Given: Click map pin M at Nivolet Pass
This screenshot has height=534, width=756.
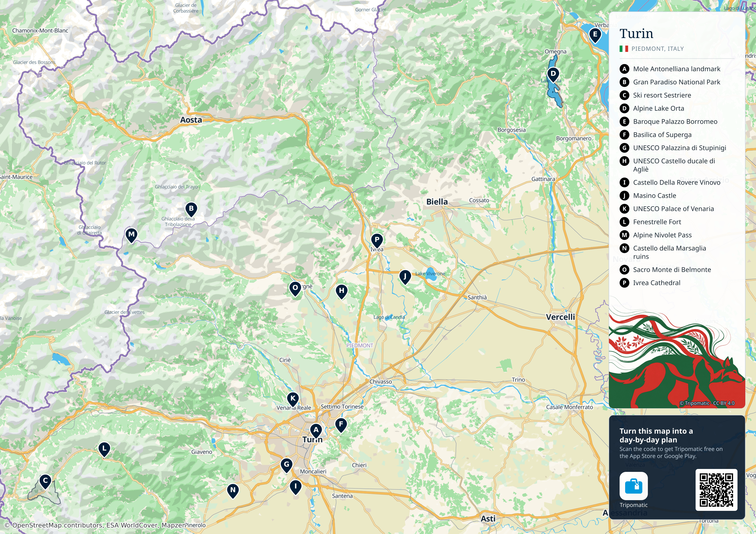Looking at the screenshot, I should (131, 235).
